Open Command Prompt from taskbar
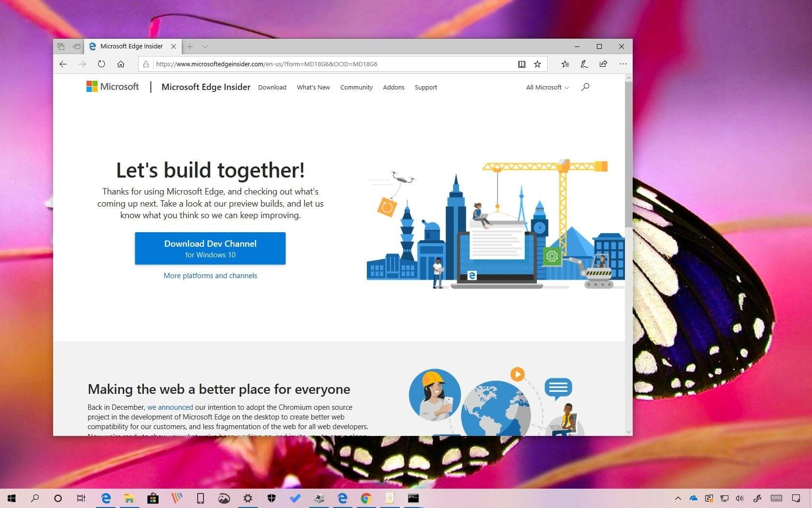 [413, 498]
